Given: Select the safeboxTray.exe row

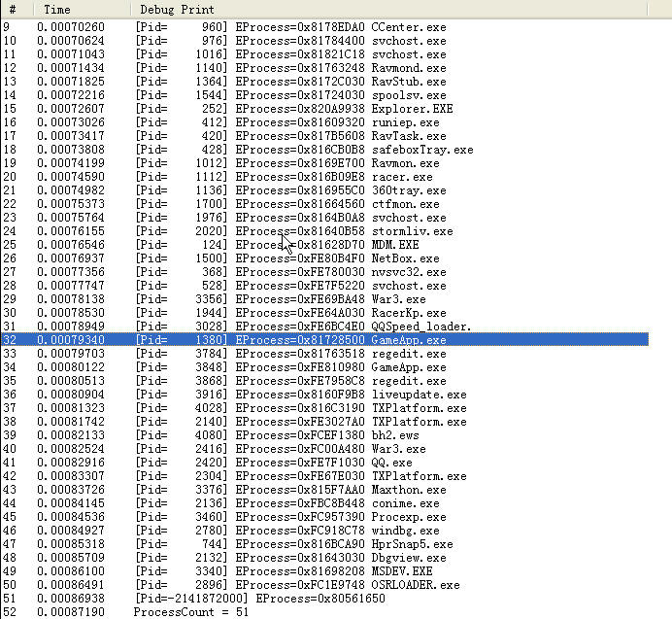Looking at the screenshot, I should click(325, 150).
